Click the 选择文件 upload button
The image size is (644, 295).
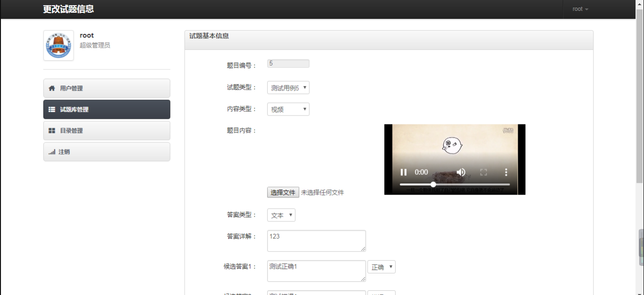[282, 192]
